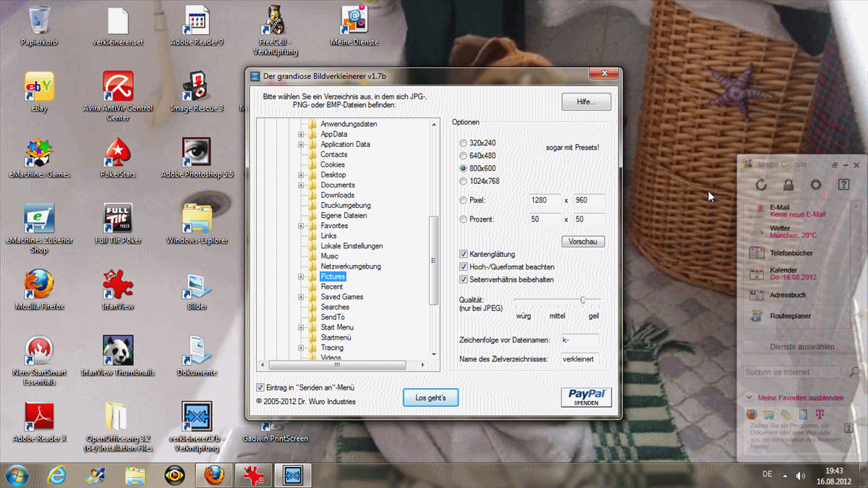
Task: Select the Downloads folder in tree
Action: [337, 195]
